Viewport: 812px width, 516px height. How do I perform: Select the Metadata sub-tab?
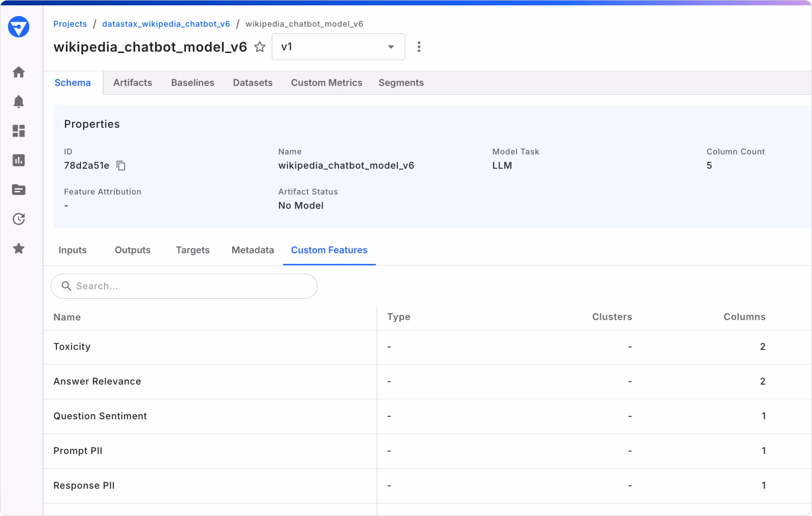click(253, 250)
